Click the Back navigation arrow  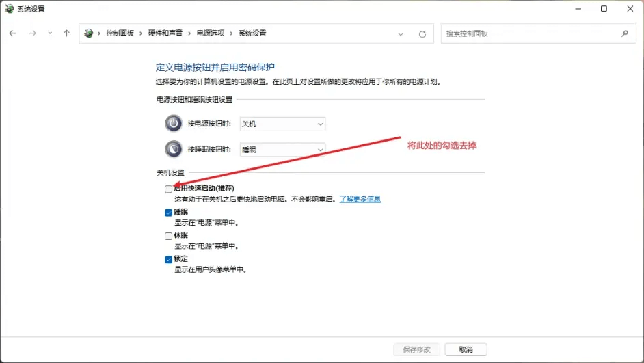(x=13, y=33)
